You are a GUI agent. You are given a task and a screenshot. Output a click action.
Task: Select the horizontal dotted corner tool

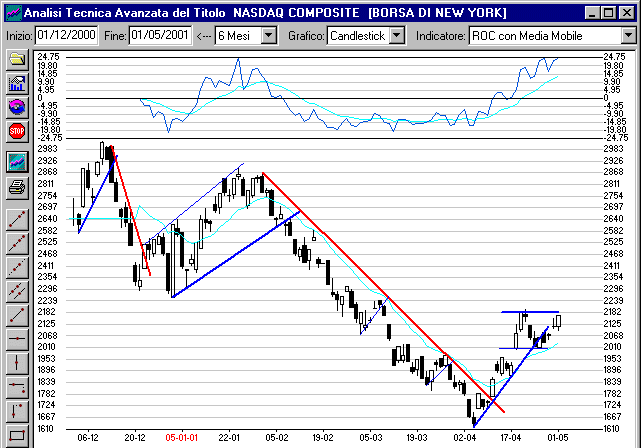pyautogui.click(x=17, y=387)
